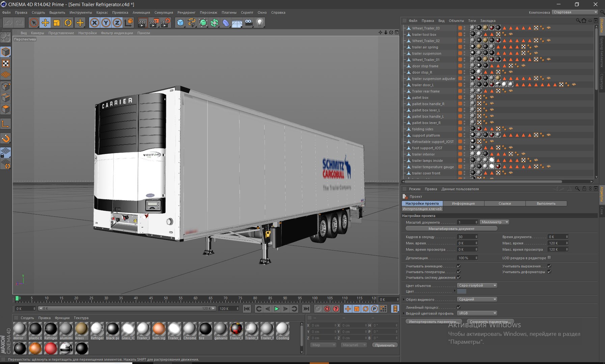Switch to the 'Ссылки' tab
This screenshot has width=605, height=364.
(x=505, y=204)
